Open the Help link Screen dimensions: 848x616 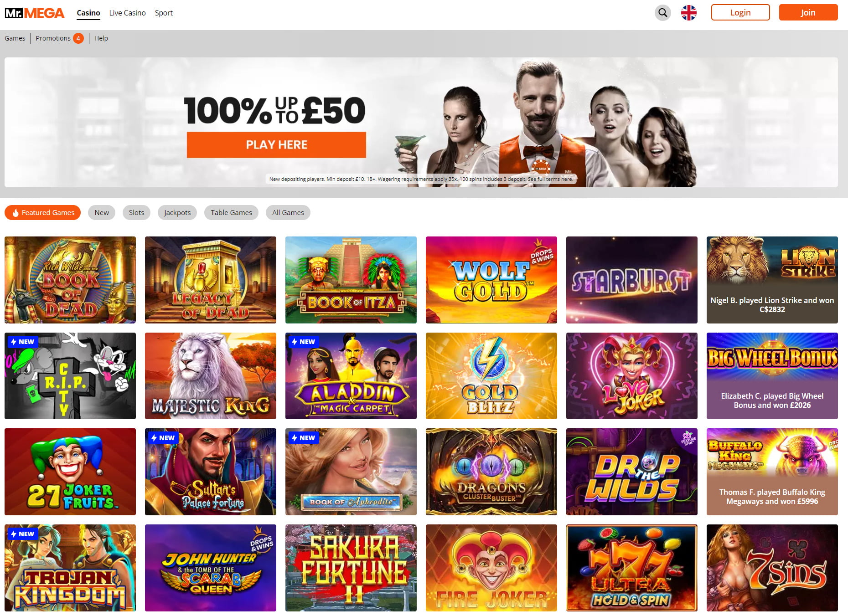101,38
